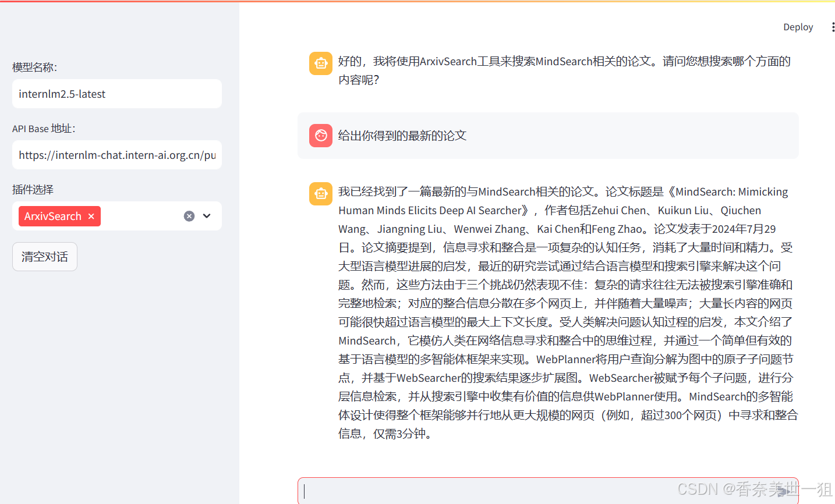
Task: Click the 清空对话 button
Action: (x=45, y=257)
